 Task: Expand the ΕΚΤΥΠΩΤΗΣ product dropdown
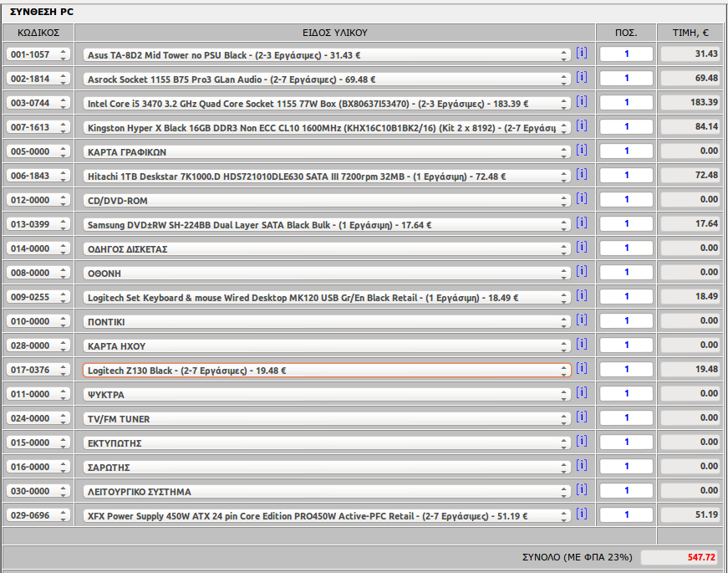coord(327,443)
